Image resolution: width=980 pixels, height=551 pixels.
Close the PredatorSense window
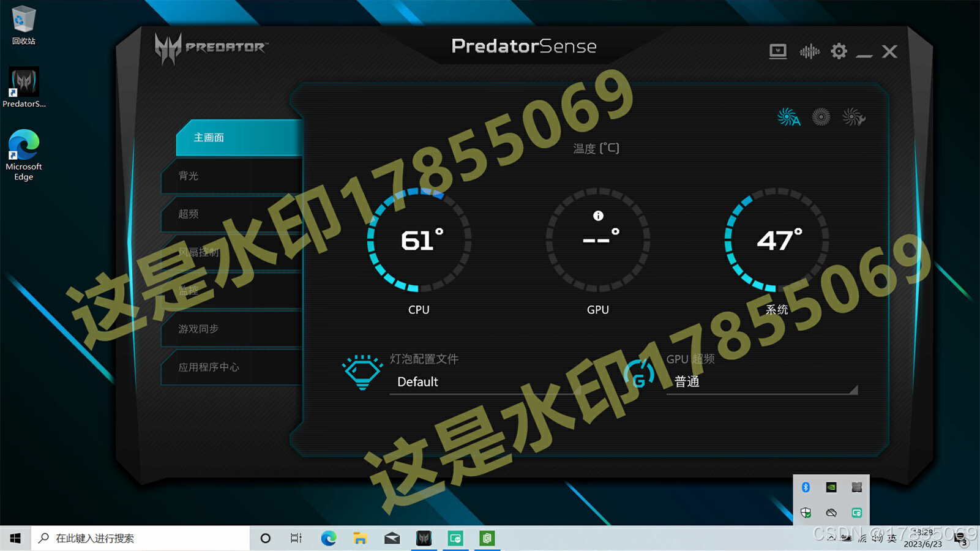click(x=889, y=51)
